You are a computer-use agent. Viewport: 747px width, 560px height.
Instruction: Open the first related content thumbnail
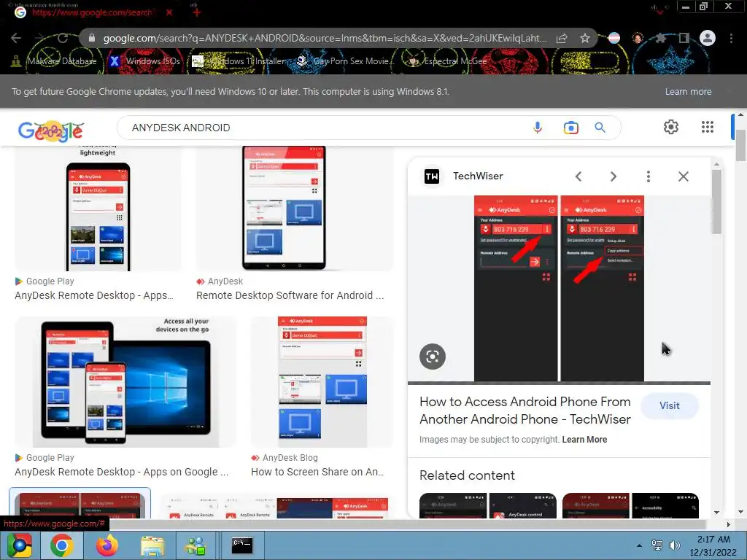pos(453,506)
